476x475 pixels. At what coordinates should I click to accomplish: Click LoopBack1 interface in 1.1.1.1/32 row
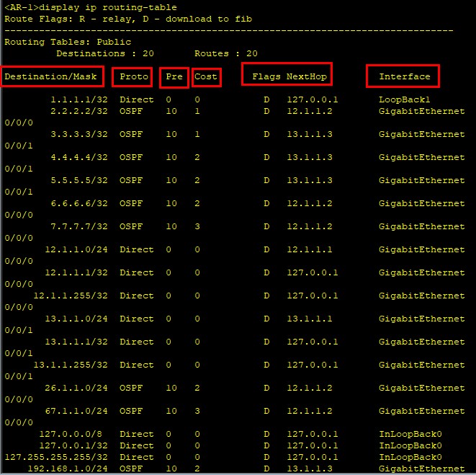(405, 99)
